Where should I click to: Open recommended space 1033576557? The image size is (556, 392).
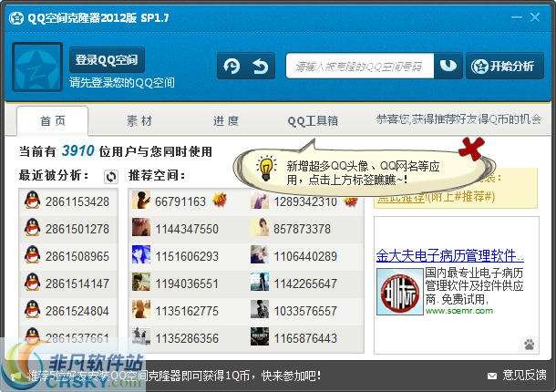(x=305, y=311)
